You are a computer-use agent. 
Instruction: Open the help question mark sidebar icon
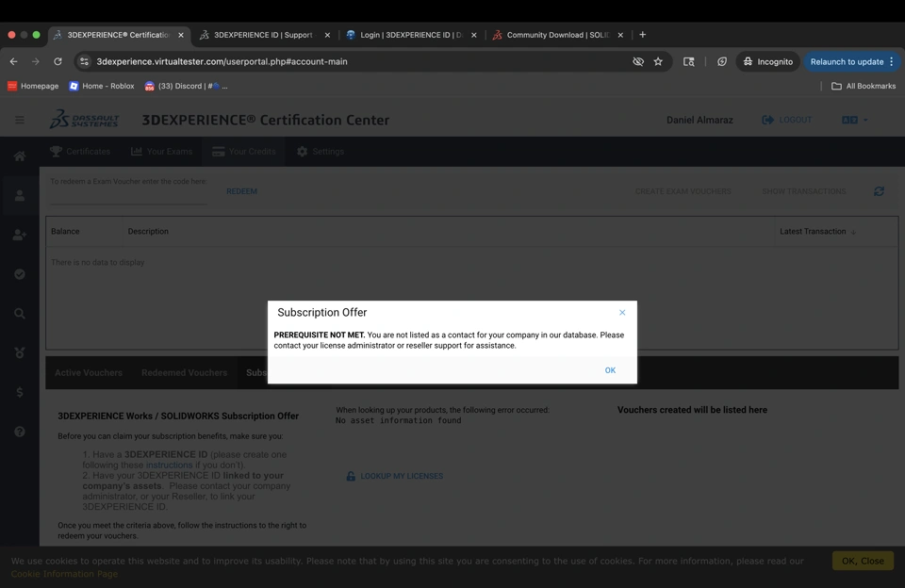pyautogui.click(x=20, y=432)
